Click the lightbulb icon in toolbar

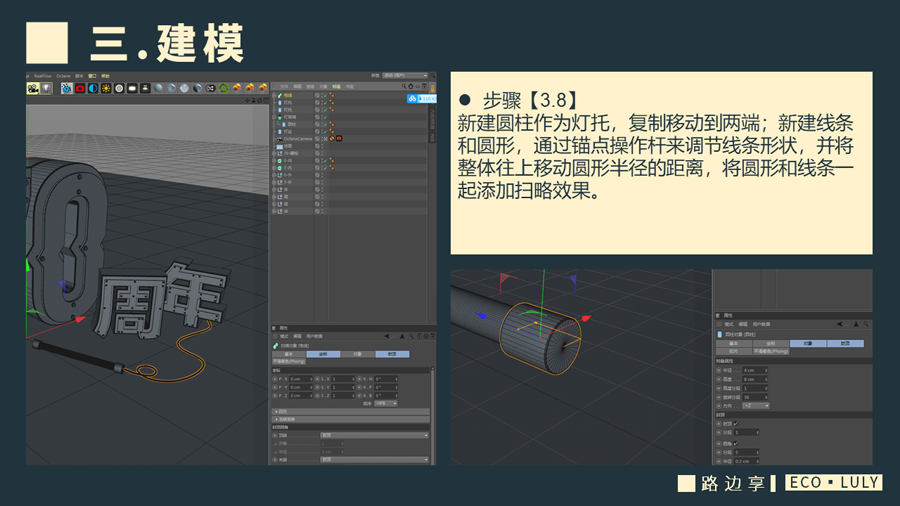[46, 88]
